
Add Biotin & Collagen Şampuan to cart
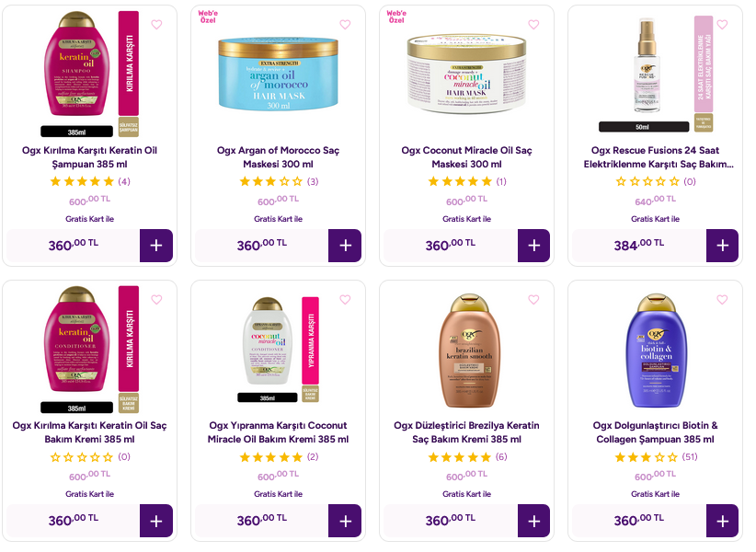pos(722,521)
